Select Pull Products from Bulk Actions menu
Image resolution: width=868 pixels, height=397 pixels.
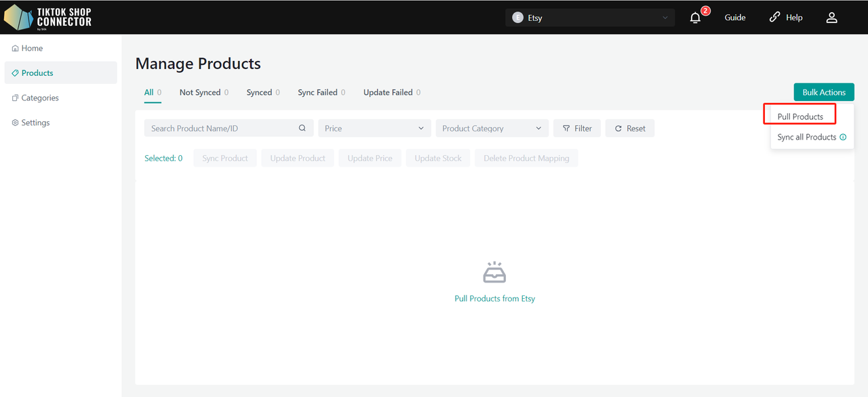click(x=800, y=117)
